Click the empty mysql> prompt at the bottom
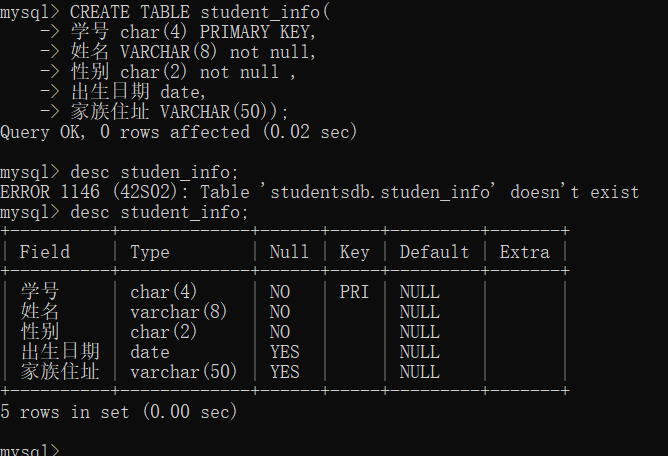Screen dimensions: 668x456 coord(30,450)
